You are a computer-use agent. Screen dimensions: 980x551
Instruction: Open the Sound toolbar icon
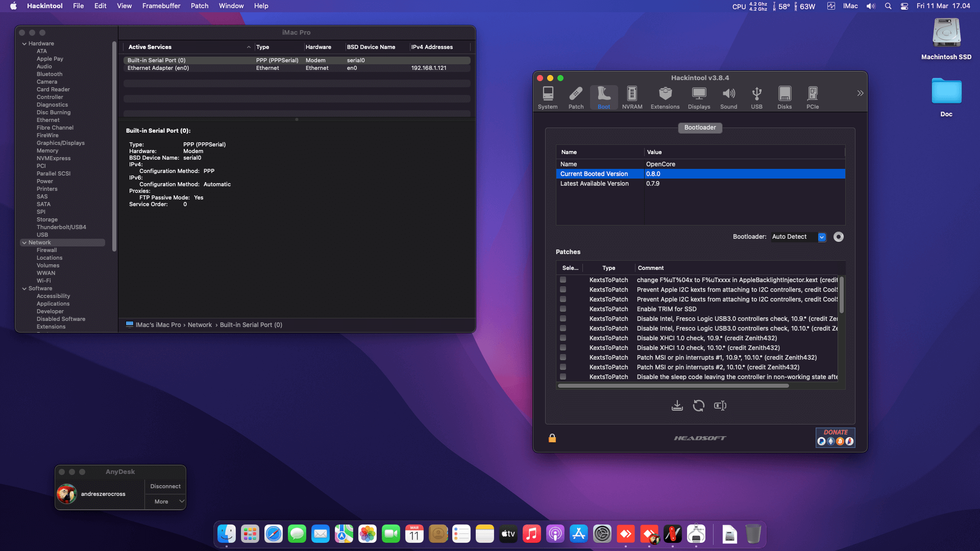click(728, 97)
